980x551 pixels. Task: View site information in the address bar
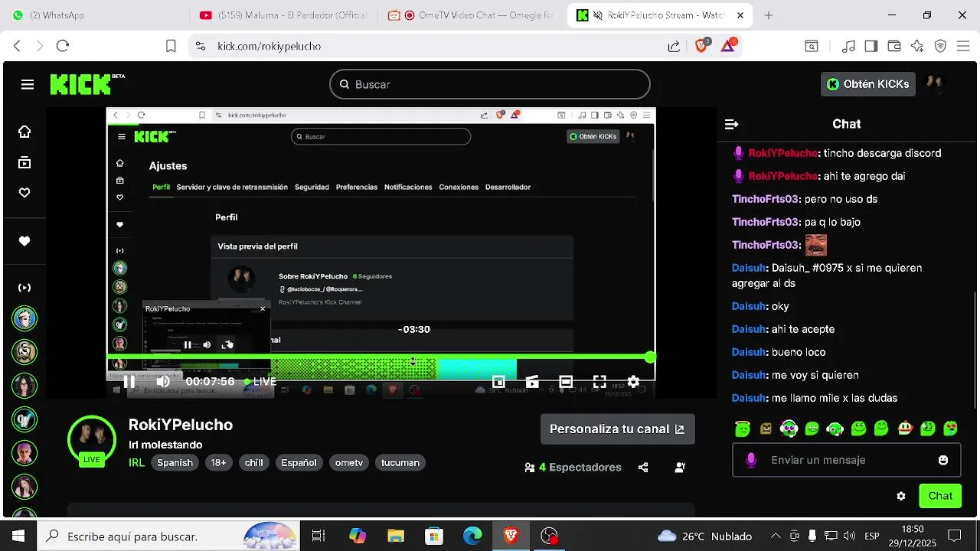(x=201, y=46)
